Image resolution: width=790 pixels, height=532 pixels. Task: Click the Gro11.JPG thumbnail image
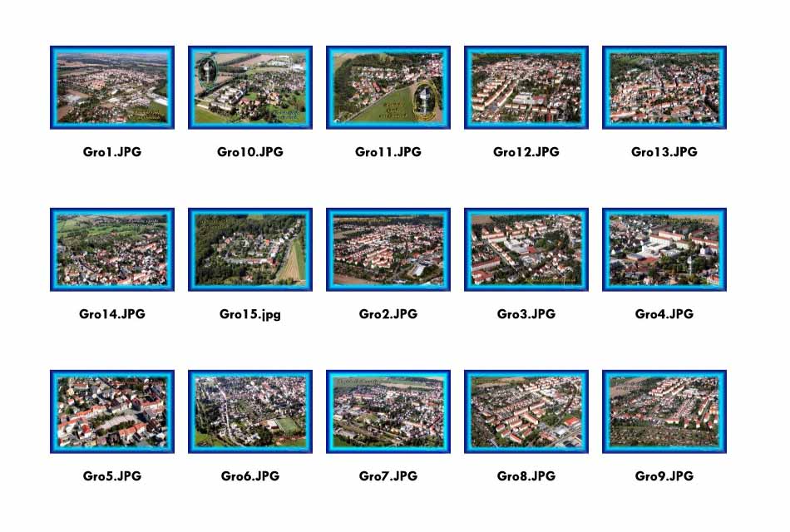[x=388, y=87]
